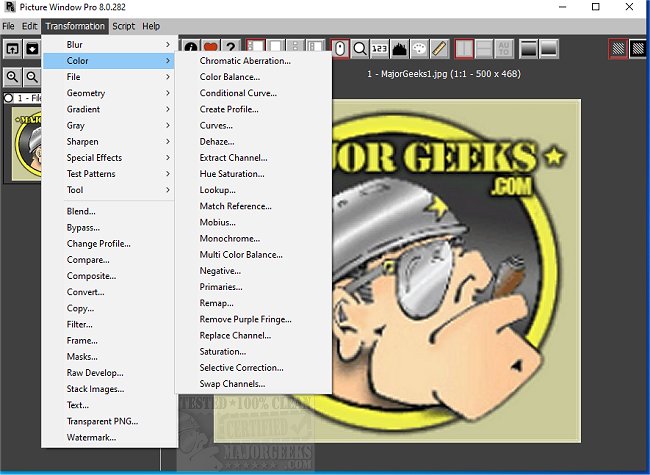Click the zoom in magnifier button
The image size is (650, 475).
coord(12,77)
